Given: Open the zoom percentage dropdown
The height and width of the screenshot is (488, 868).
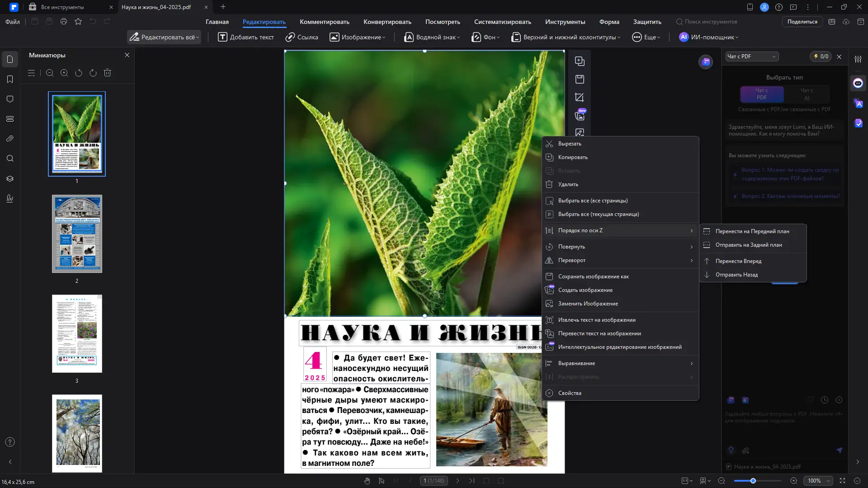Looking at the screenshot, I should [x=818, y=480].
